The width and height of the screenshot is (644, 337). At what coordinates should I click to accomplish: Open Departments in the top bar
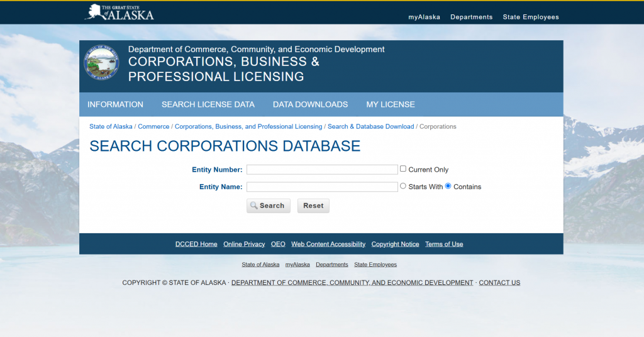tap(471, 17)
